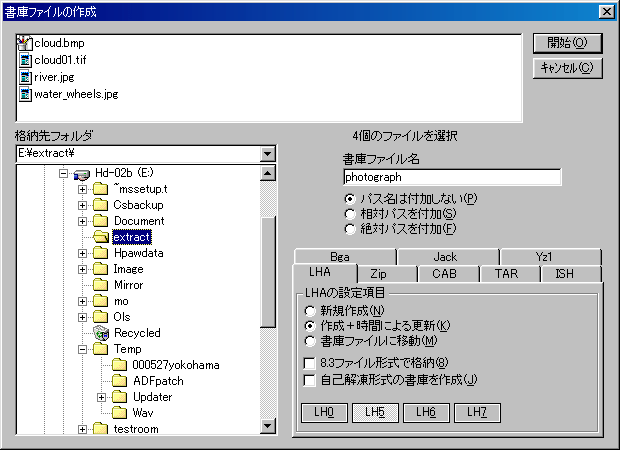Expand the Updater folder node
Screen dimensions: 620x450
point(101,397)
